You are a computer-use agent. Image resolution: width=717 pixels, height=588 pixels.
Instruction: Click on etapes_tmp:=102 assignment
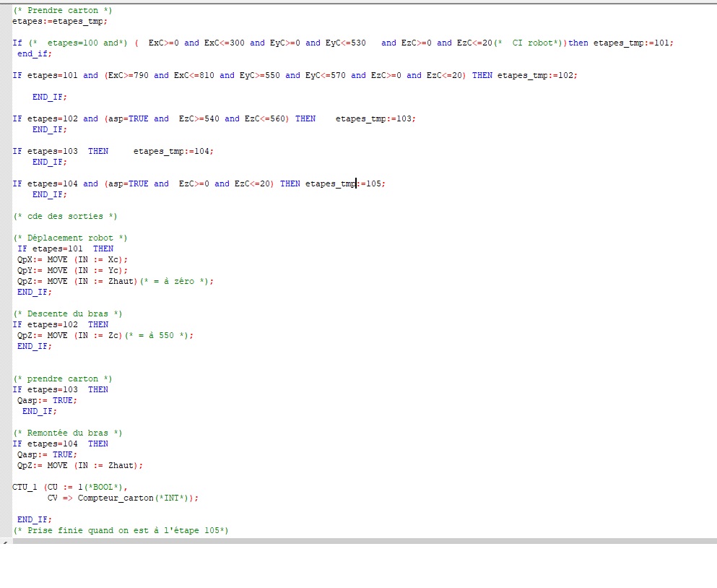coord(537,76)
